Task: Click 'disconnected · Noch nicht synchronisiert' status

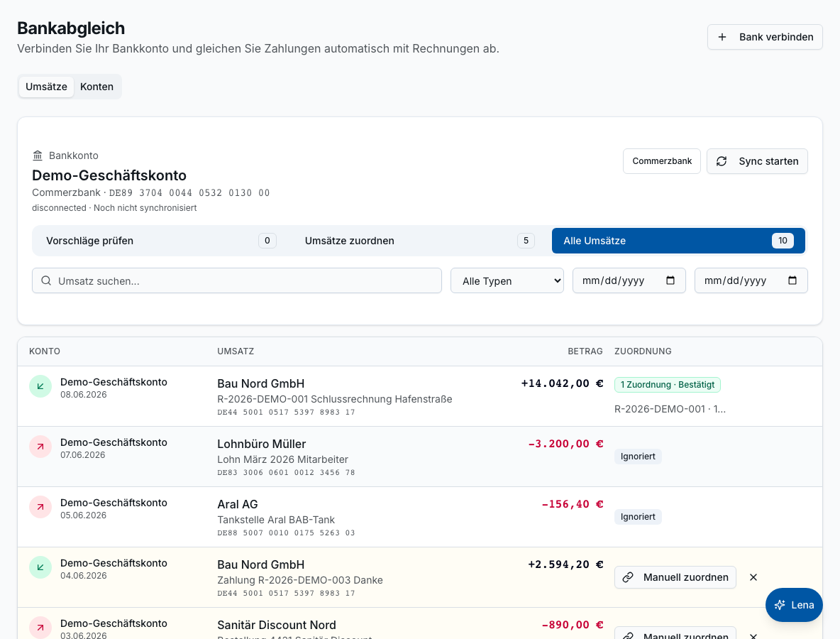Action: click(114, 208)
